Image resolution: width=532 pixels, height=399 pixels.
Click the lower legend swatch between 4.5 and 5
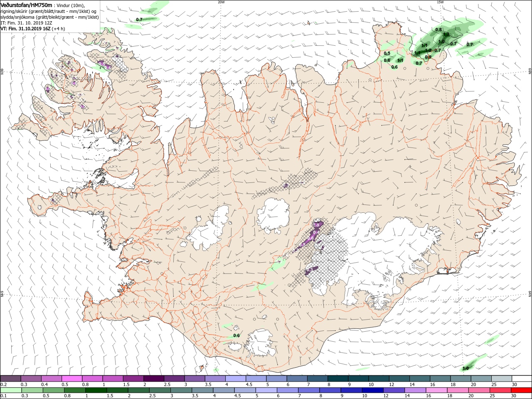tap(245, 390)
